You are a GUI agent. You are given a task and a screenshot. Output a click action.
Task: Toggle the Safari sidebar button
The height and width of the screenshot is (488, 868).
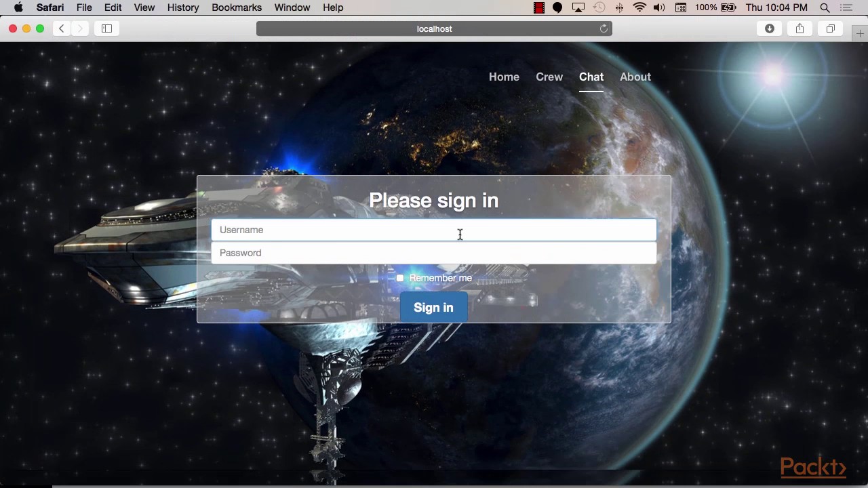(x=106, y=28)
